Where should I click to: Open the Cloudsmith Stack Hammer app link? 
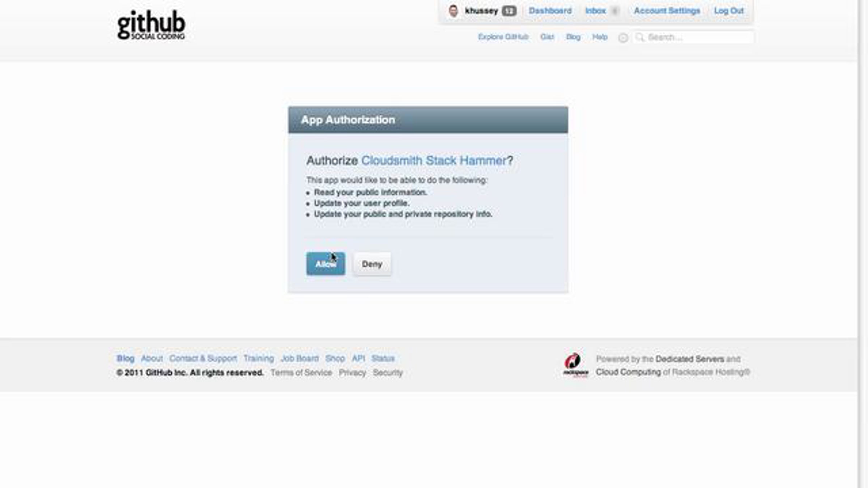[x=434, y=160]
